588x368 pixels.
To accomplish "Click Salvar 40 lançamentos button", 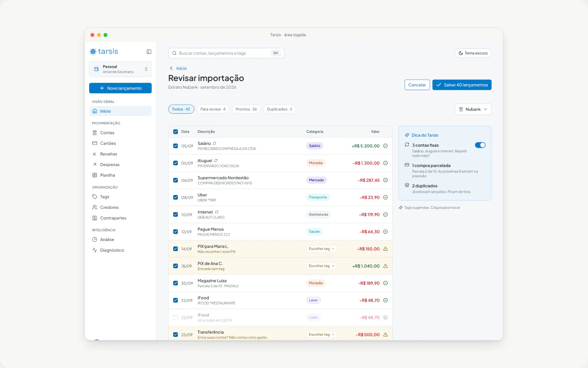I will coord(462,85).
